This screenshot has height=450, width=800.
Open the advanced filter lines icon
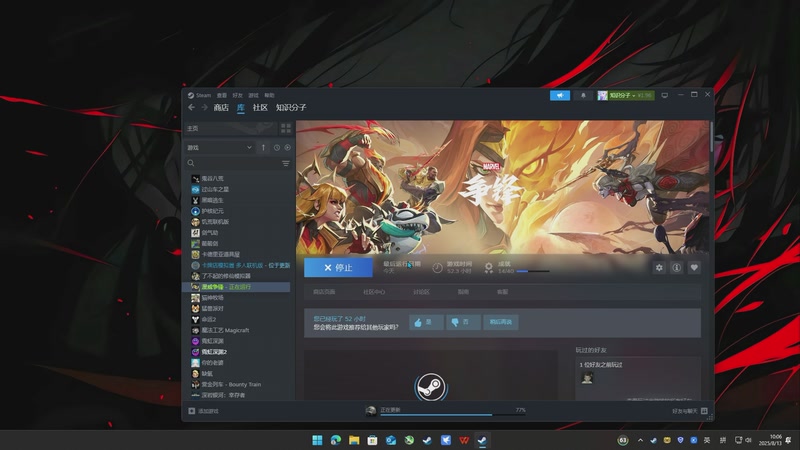(x=286, y=163)
